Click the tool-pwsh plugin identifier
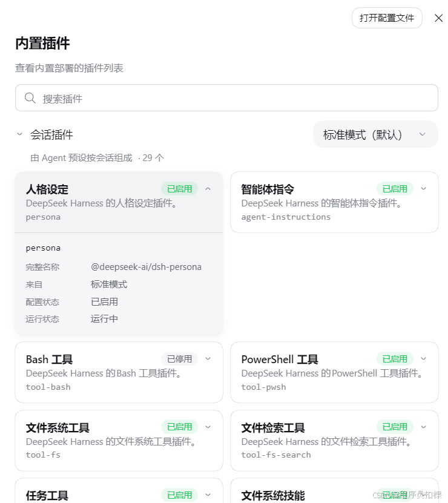Image resolution: width=448 pixels, height=503 pixels. [x=263, y=387]
